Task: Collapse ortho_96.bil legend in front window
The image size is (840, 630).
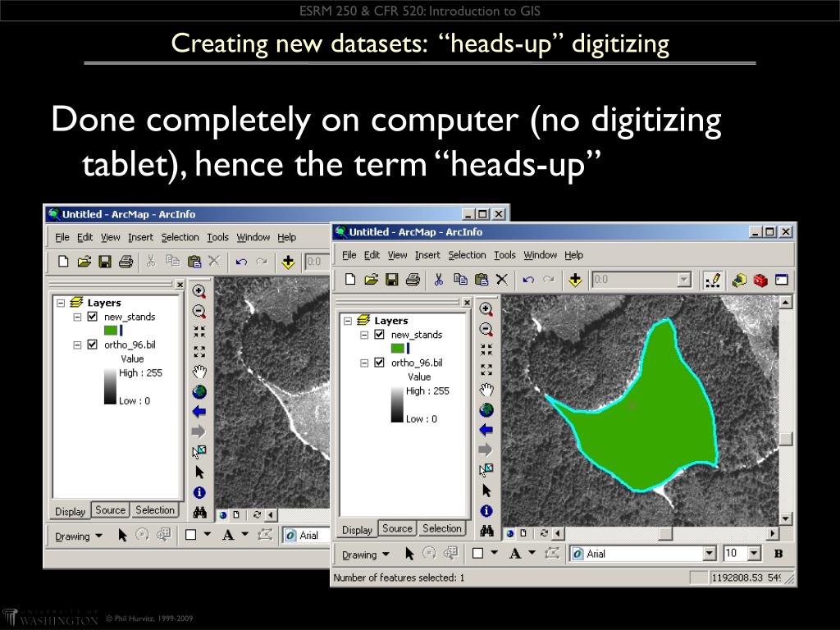Action: [x=364, y=363]
